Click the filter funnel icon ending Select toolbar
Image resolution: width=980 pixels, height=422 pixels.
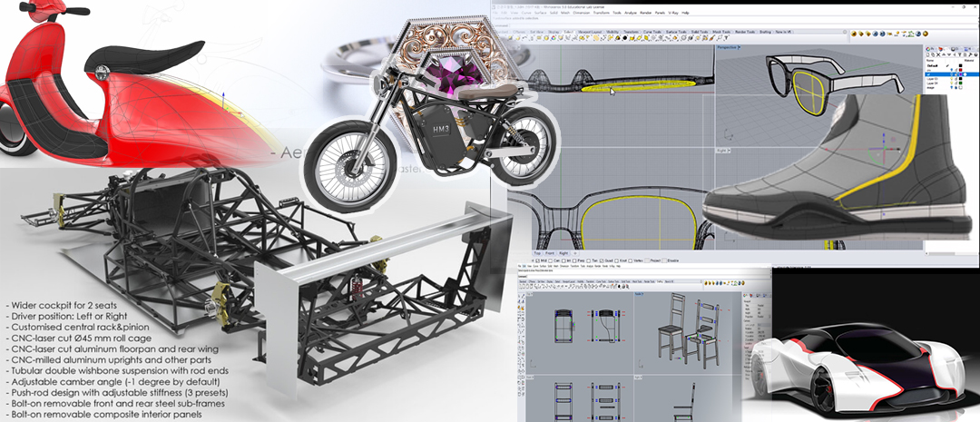click(x=726, y=37)
